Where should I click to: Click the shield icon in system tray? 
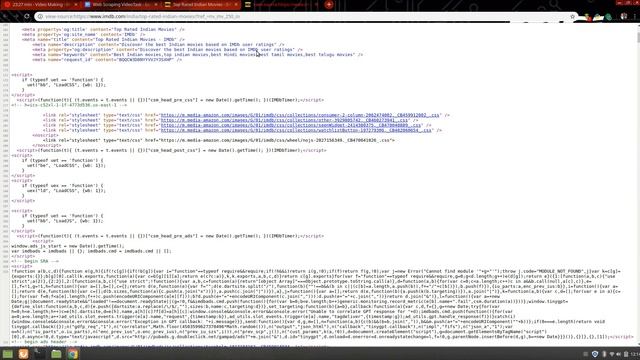[595, 354]
